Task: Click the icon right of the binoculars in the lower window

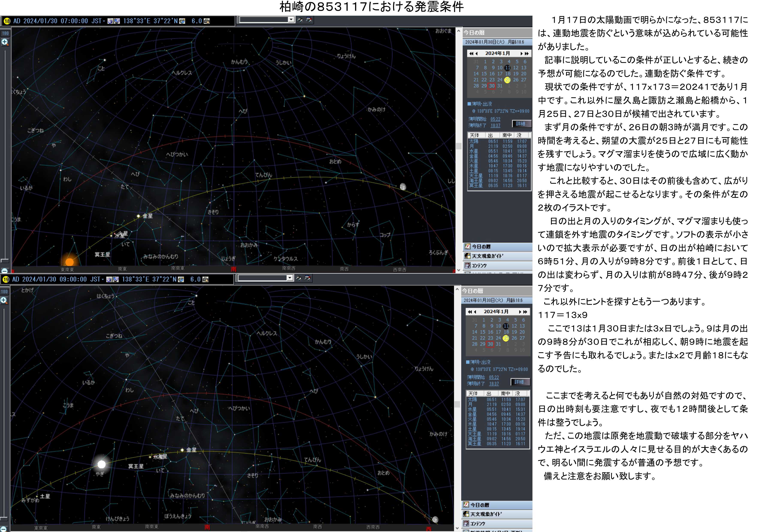Action: pyautogui.click(x=308, y=278)
